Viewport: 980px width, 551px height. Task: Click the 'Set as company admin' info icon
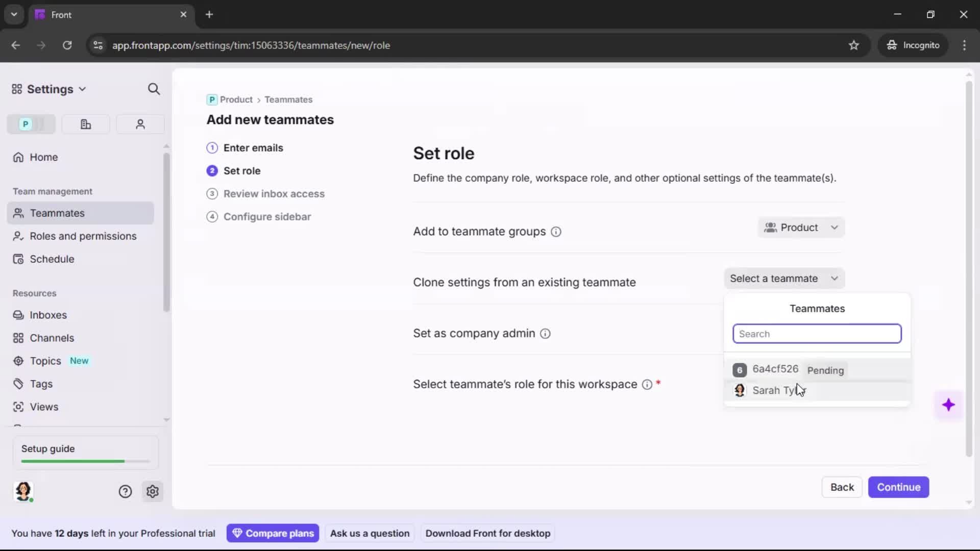(545, 334)
